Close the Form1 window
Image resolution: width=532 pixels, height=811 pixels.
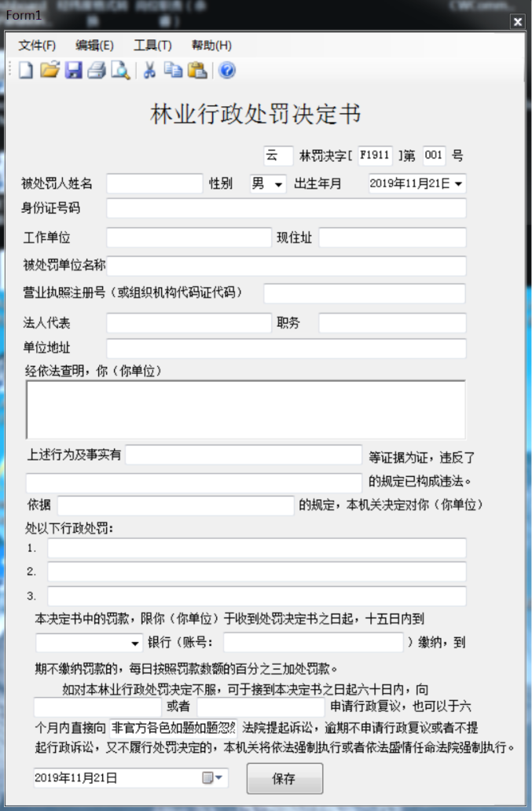coord(517,22)
